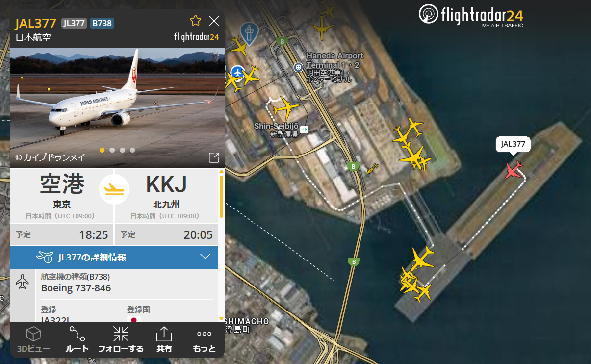
Task: Switch to third photo carousel dot
Action: pyautogui.click(x=123, y=150)
